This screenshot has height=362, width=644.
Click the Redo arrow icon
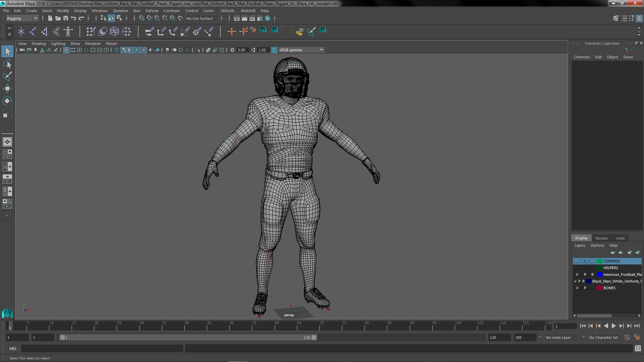point(81,18)
